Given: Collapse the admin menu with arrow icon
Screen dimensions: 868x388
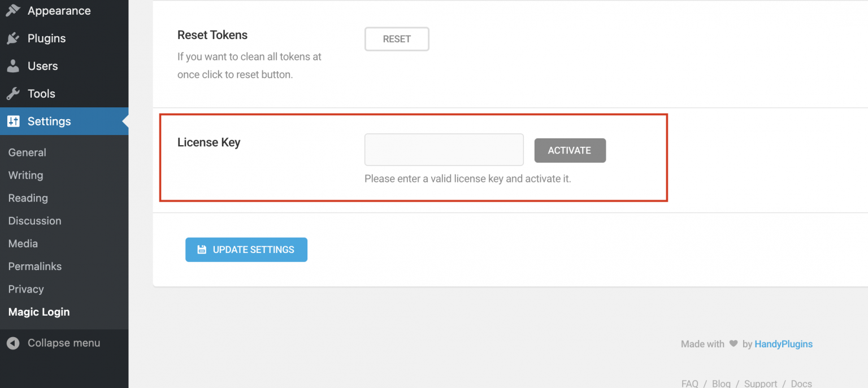Looking at the screenshot, I should click(x=13, y=343).
